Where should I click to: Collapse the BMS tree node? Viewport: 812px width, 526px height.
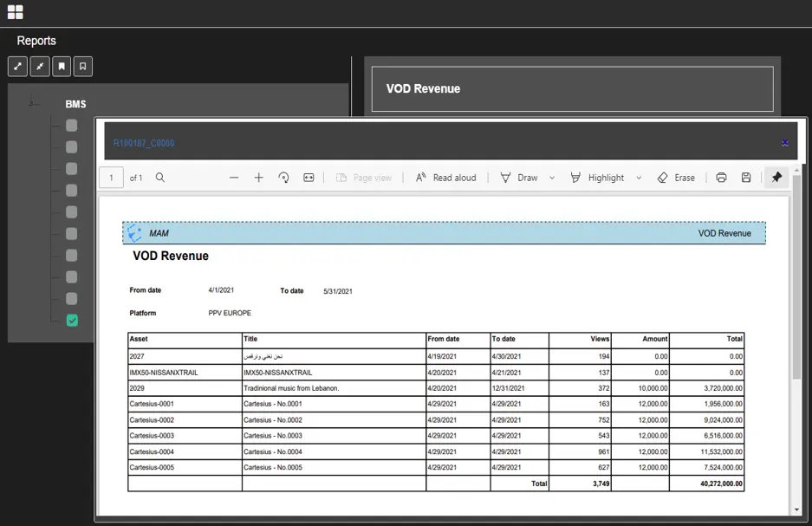click(33, 103)
